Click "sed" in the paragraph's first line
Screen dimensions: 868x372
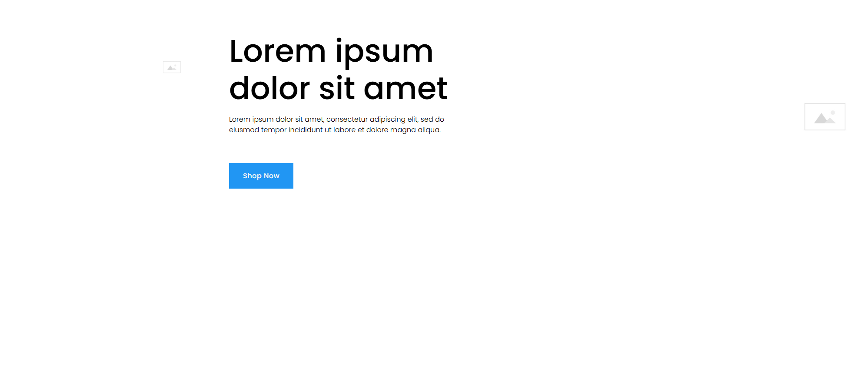426,119
